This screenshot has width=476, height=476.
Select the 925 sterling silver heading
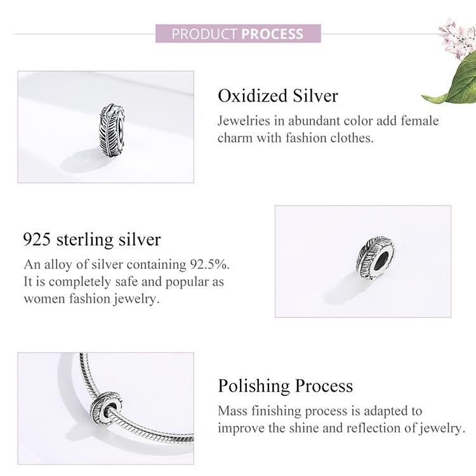coord(92,240)
